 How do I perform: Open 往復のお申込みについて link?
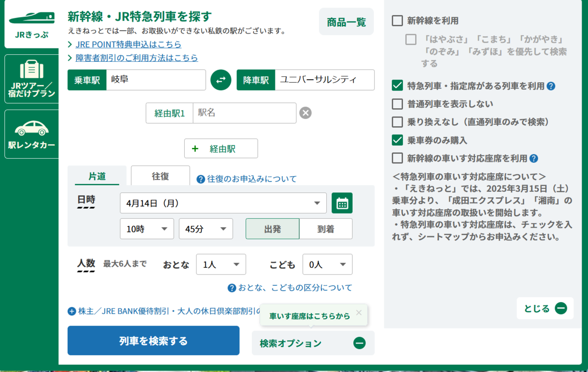point(252,179)
